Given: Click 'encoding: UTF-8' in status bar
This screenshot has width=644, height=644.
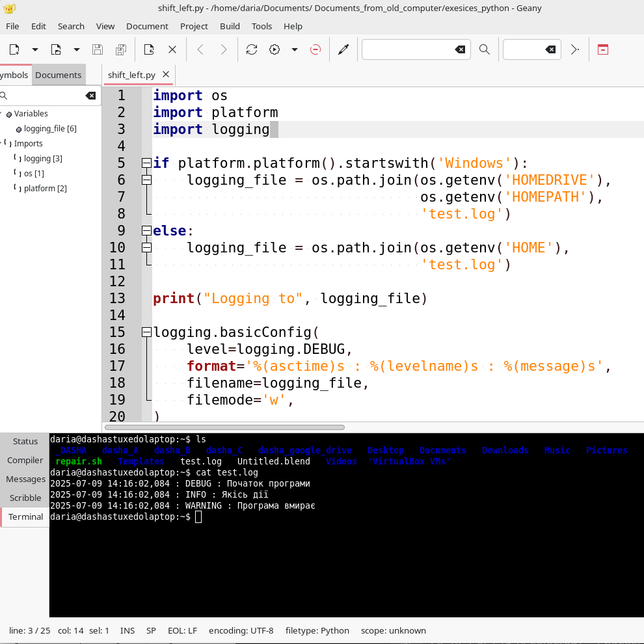Looking at the screenshot, I should [x=241, y=631].
